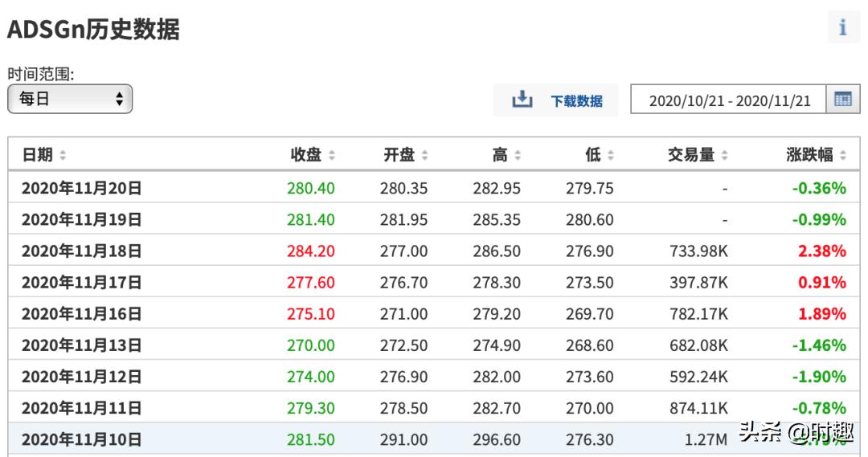Screen dimensions: 868x457
Task: Select the row date 2020年11月20日
Action: pos(81,188)
